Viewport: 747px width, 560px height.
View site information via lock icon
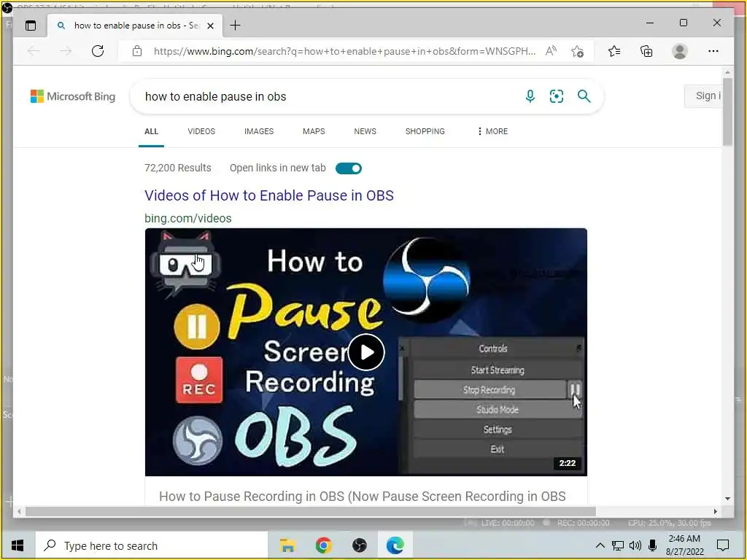[x=137, y=51]
